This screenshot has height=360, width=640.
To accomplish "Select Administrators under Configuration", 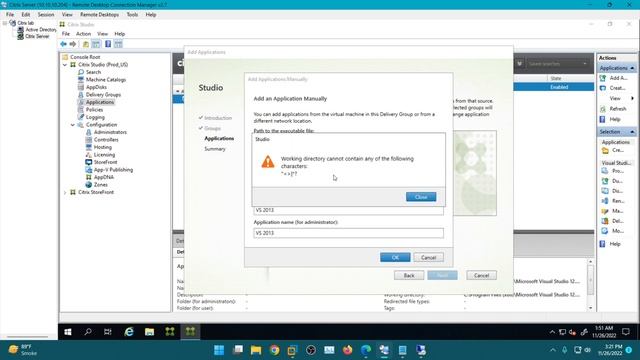I will click(110, 132).
